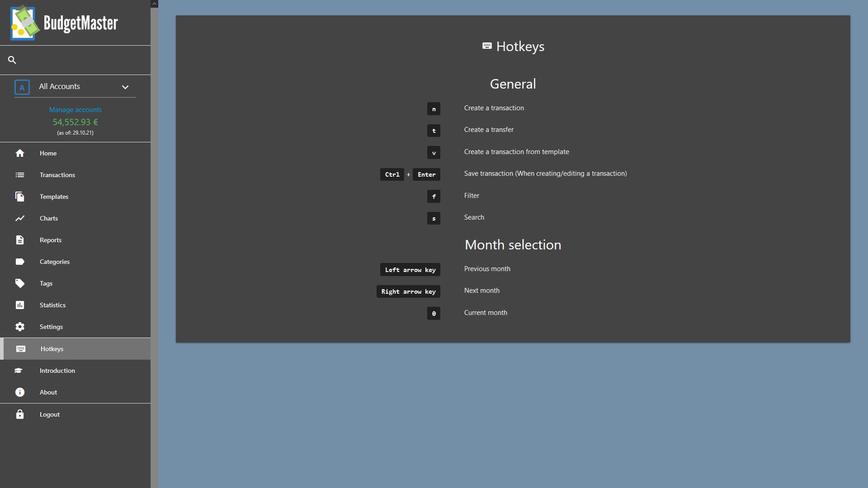Click 'Create a transaction' description text
This screenshot has width=868, height=488.
pos(494,108)
